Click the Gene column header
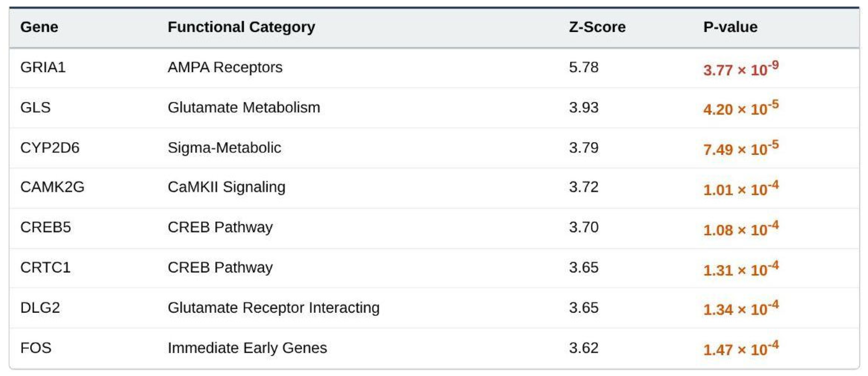Viewport: 868px width, 376px height. (x=39, y=27)
